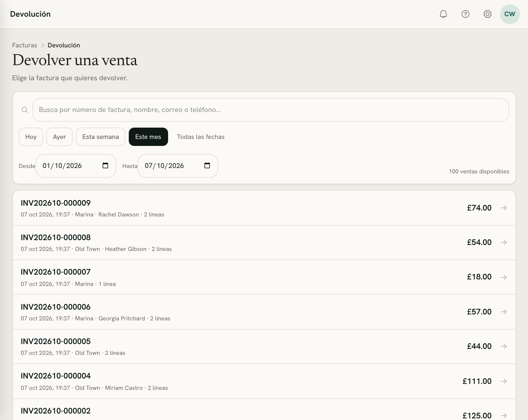Image resolution: width=528 pixels, height=420 pixels.
Task: Select invoice INV202610-000002
Action: [x=264, y=409]
